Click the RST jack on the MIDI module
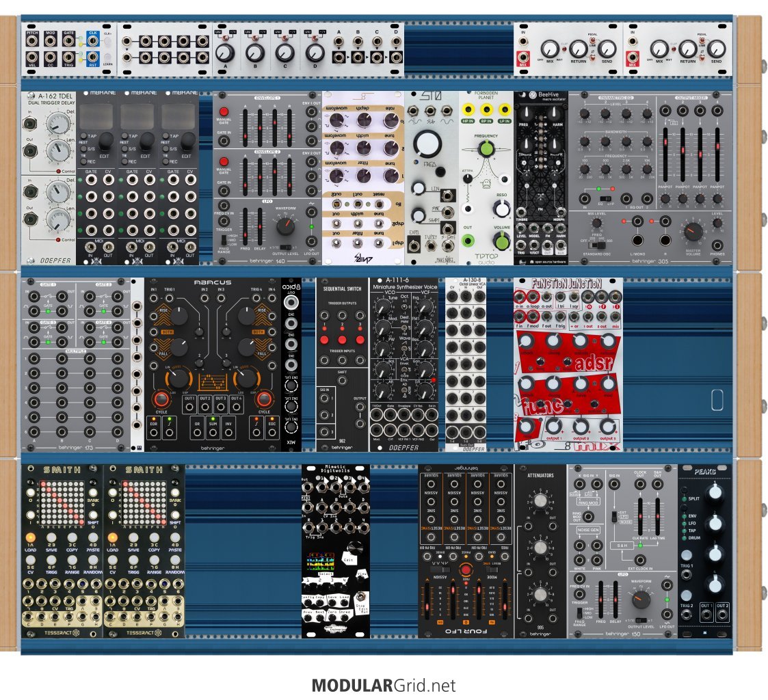The width and height of the screenshot is (768, 700). tap(92, 58)
